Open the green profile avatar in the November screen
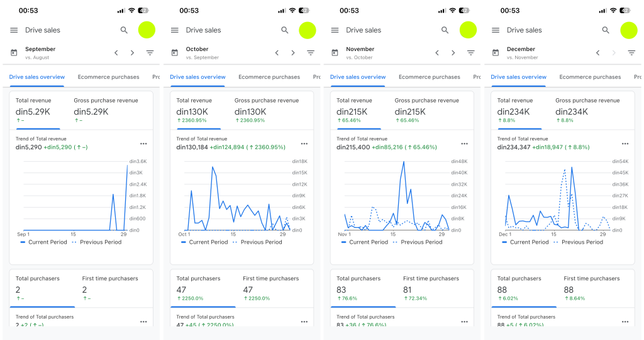 (468, 30)
